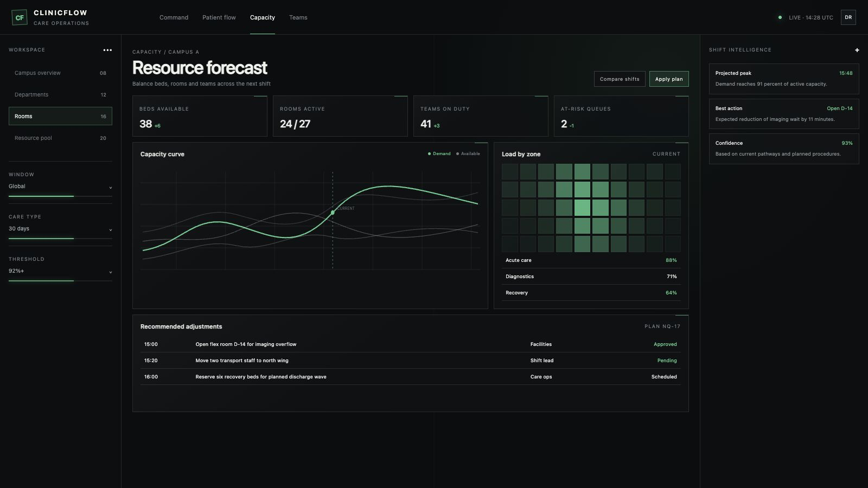The height and width of the screenshot is (488, 868).
Task: Click the 15:00 open flex room adjustment
Action: 410,344
